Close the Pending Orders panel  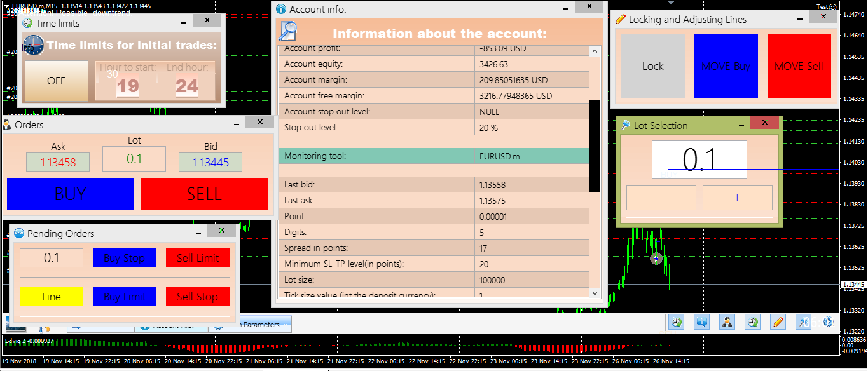221,231
